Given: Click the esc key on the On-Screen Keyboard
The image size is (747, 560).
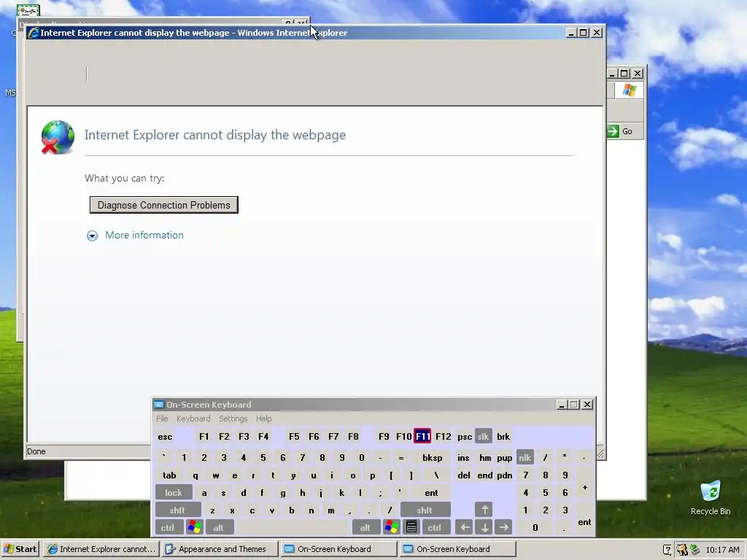Looking at the screenshot, I should click(165, 437).
